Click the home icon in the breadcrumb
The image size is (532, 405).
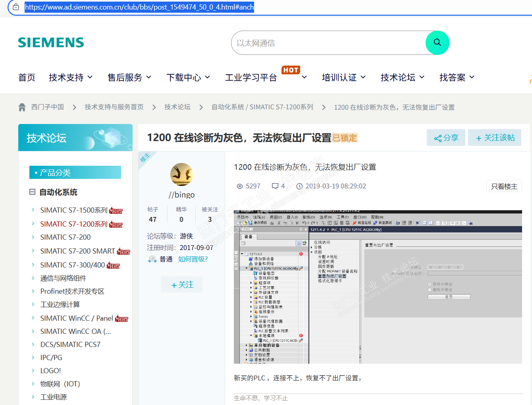tap(22, 107)
